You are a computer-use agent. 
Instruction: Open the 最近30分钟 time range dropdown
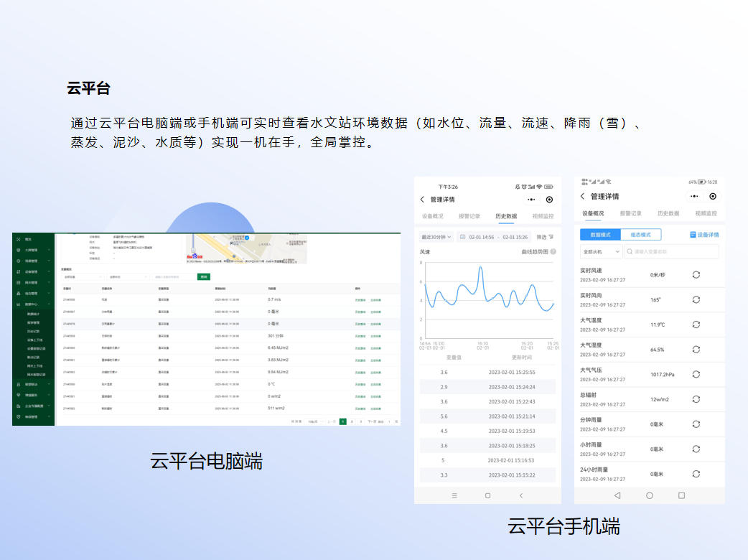point(436,237)
